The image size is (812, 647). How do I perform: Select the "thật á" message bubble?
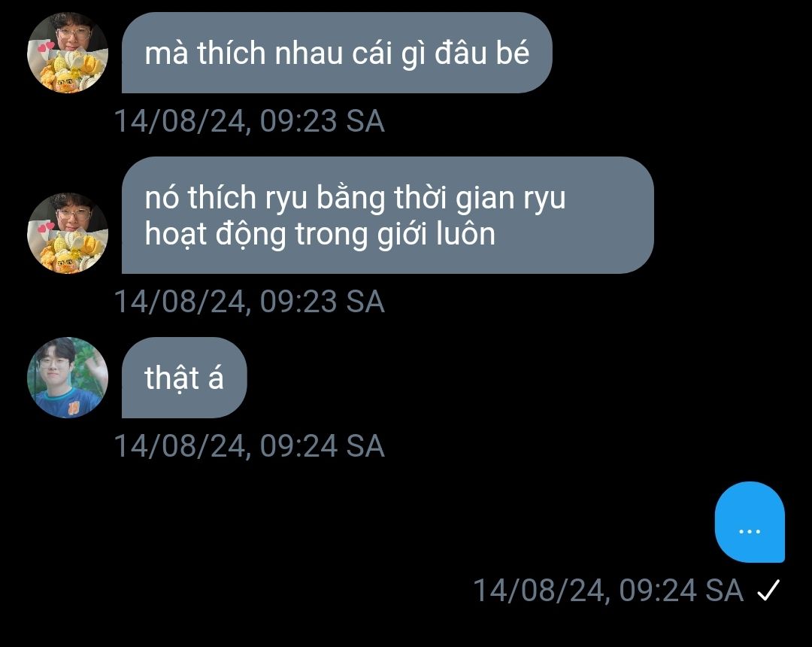(x=184, y=378)
